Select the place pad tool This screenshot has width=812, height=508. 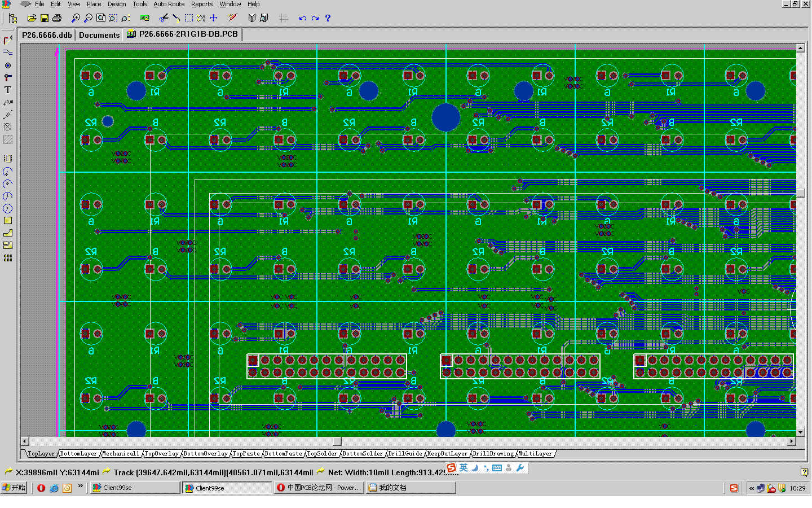tap(8, 65)
